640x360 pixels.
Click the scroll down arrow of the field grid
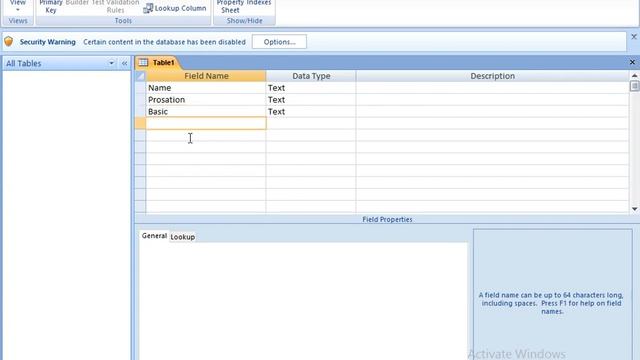point(634,209)
